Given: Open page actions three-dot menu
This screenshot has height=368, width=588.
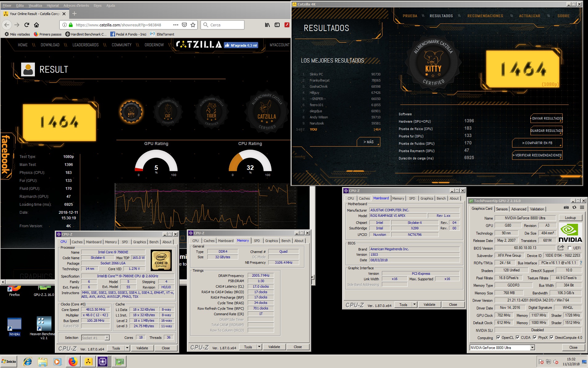Looking at the screenshot, I should (175, 25).
